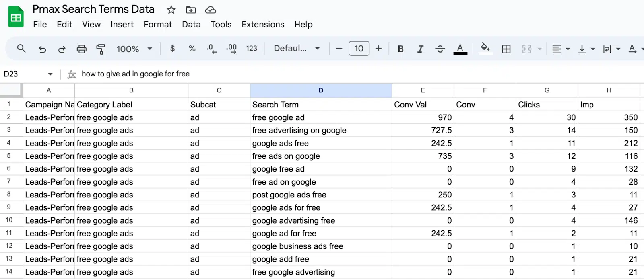
Task: Select column A header
Action: [49, 90]
